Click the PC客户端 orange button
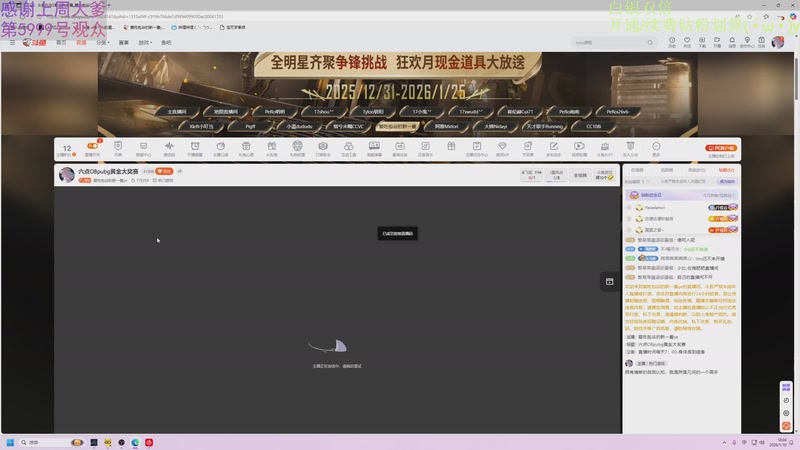Screen dimensions: 800x450 coord(721,148)
